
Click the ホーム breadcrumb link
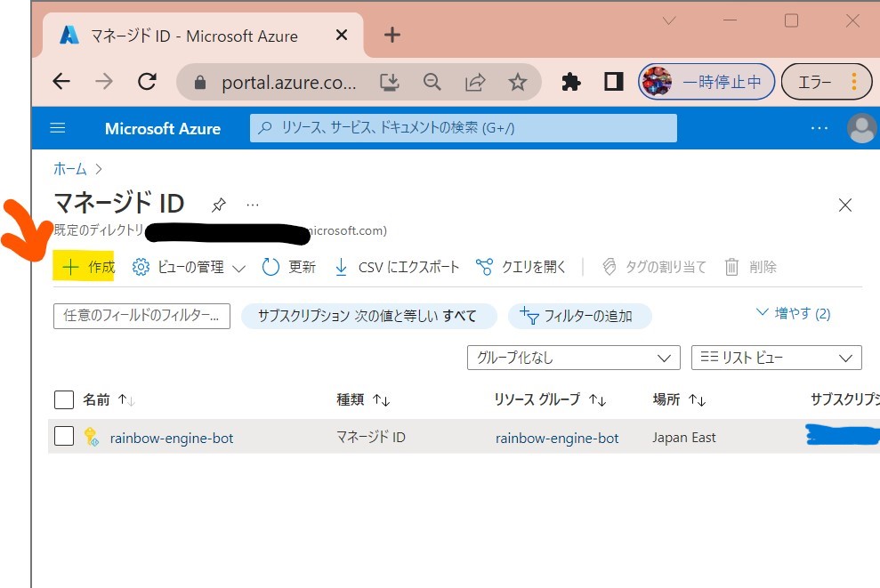click(70, 169)
